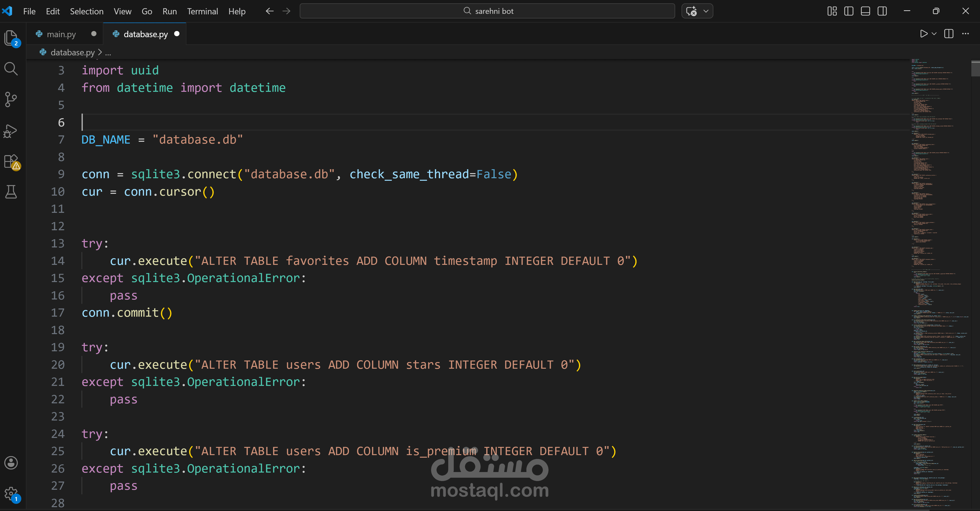
Task: Restore down the VS Code window
Action: tap(936, 11)
